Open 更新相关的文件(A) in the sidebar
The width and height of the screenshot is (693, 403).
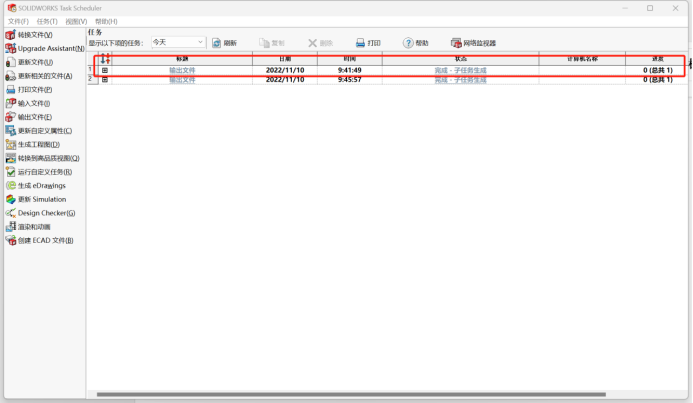tap(39, 76)
